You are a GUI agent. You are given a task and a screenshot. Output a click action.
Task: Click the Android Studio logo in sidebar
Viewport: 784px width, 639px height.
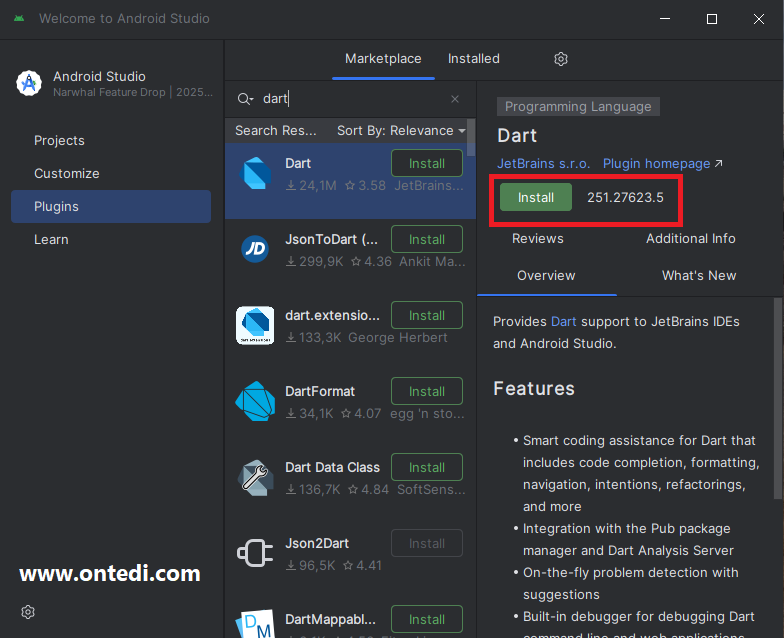pyautogui.click(x=29, y=83)
